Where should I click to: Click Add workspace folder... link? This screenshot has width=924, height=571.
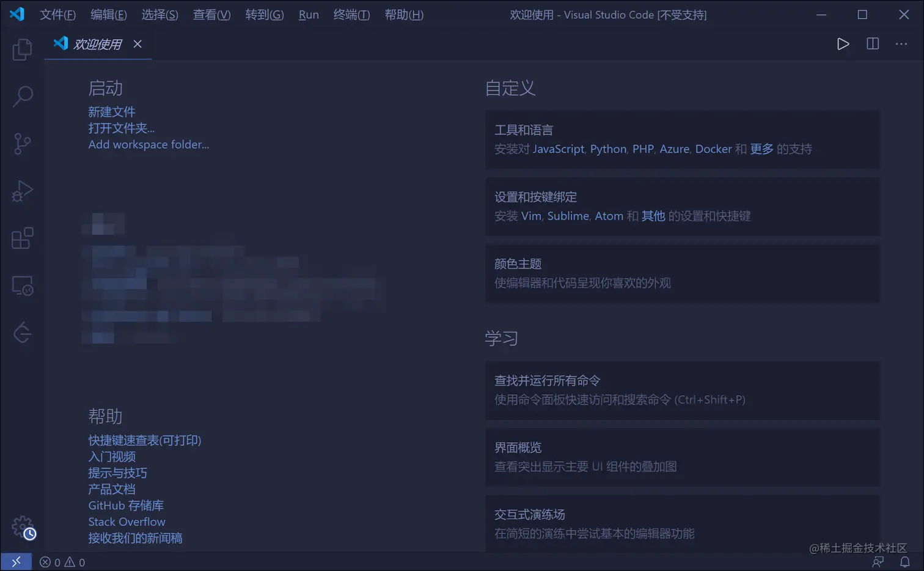click(148, 144)
